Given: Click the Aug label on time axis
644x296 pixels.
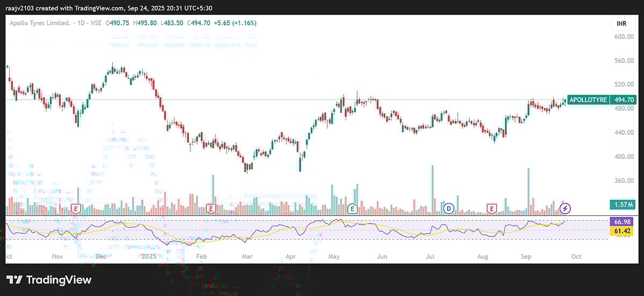Looking at the screenshot, I should coord(482,257).
